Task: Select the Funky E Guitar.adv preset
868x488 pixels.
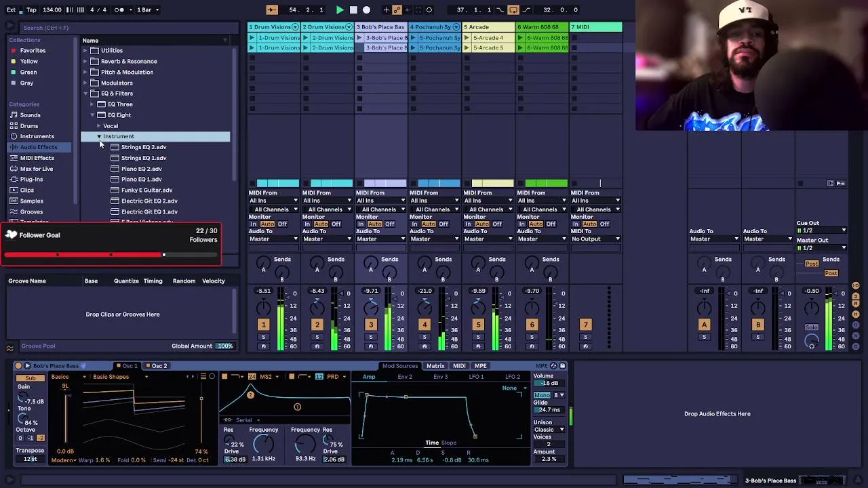Action: pos(146,190)
